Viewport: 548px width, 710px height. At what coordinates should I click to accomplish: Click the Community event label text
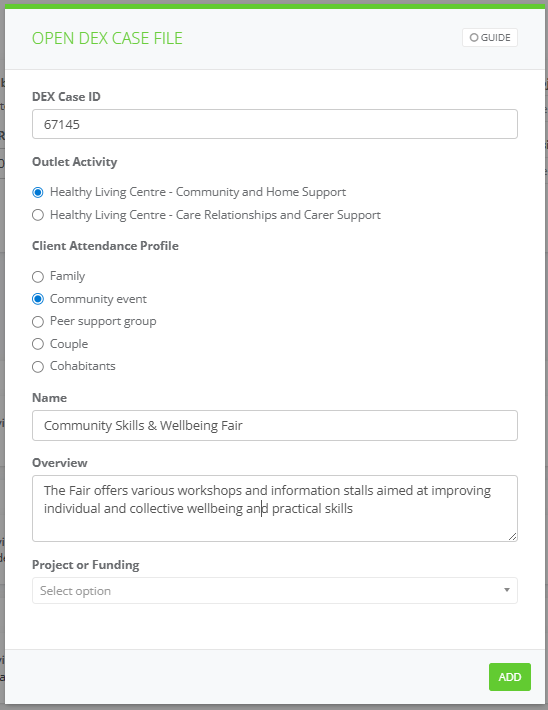(98, 299)
